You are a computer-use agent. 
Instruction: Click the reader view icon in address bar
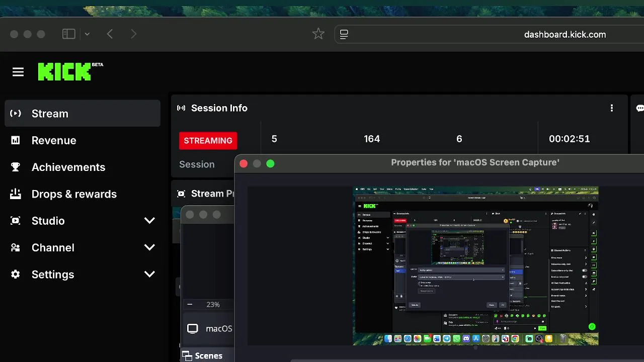[x=344, y=34]
